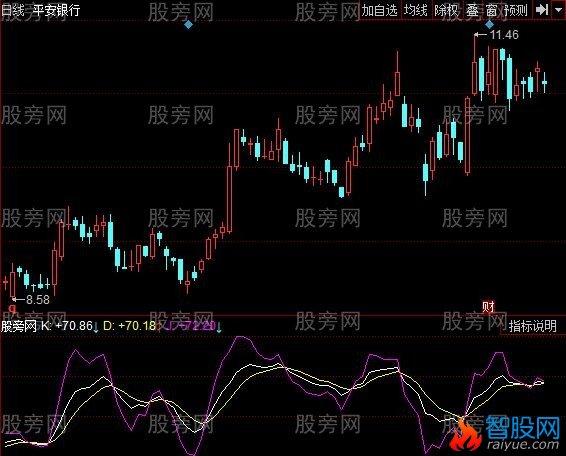Screen dimensions: 566x456
Task: Click the 叠 overlay icon
Action: (472, 10)
